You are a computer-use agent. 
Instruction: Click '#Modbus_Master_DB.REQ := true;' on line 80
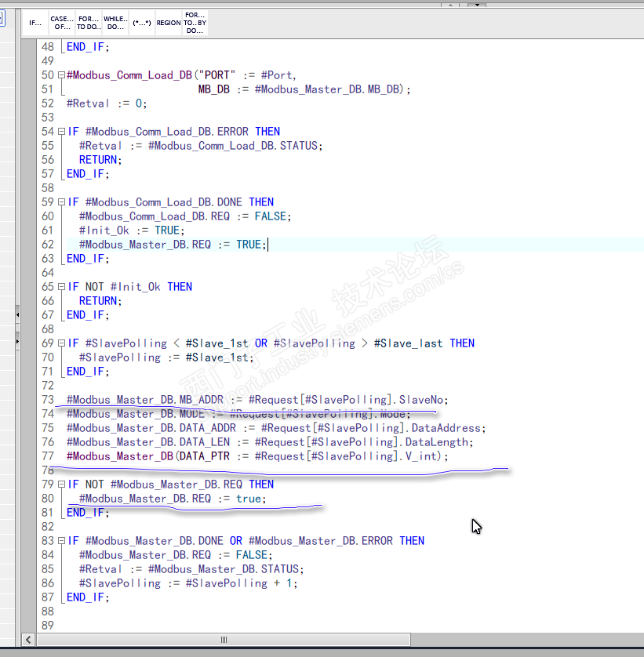click(173, 499)
